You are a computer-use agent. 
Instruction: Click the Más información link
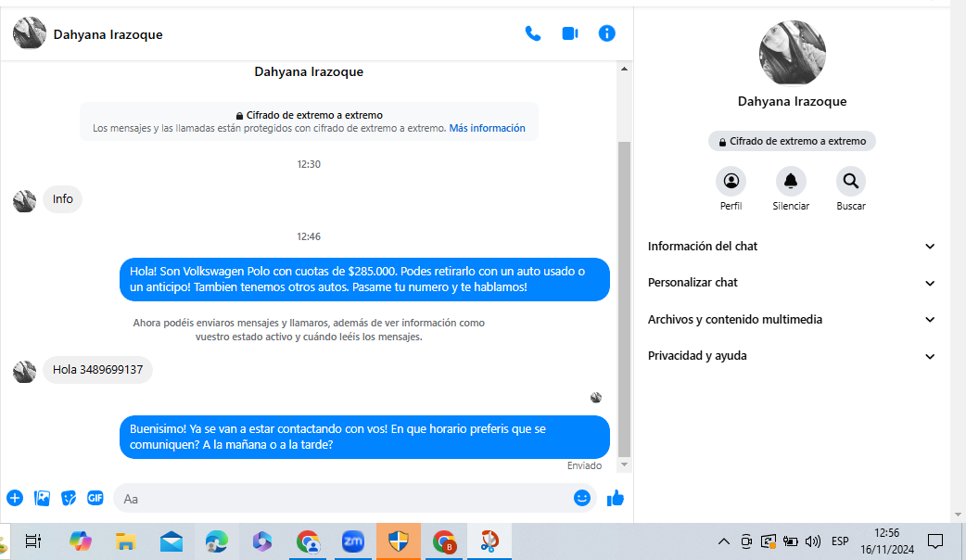[487, 128]
